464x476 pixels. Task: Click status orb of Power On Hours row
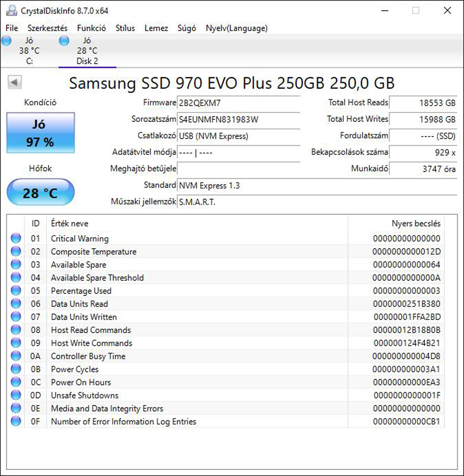pyautogui.click(x=16, y=382)
